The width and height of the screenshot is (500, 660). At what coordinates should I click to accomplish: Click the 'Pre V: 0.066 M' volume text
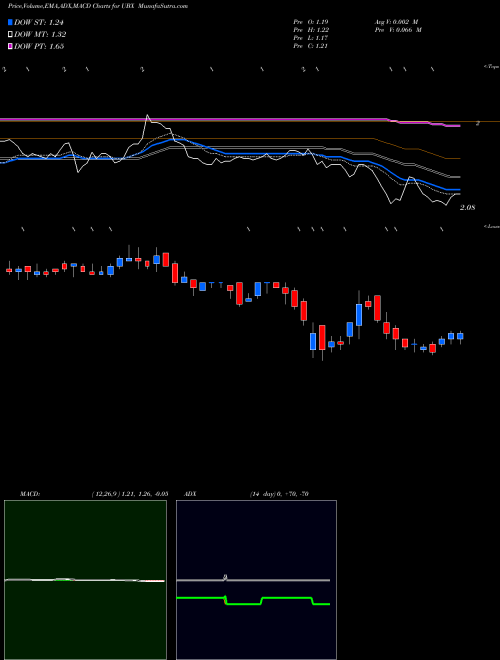(398, 30)
